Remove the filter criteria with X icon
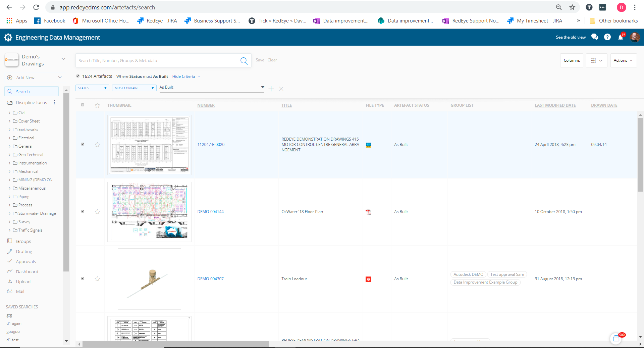This screenshot has height=348, width=644. 281,89
